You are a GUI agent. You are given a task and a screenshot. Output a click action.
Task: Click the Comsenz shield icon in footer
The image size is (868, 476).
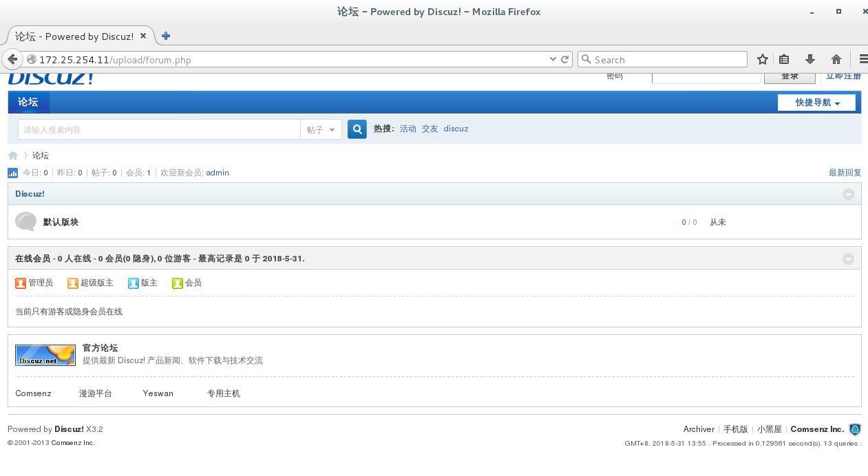(855, 429)
